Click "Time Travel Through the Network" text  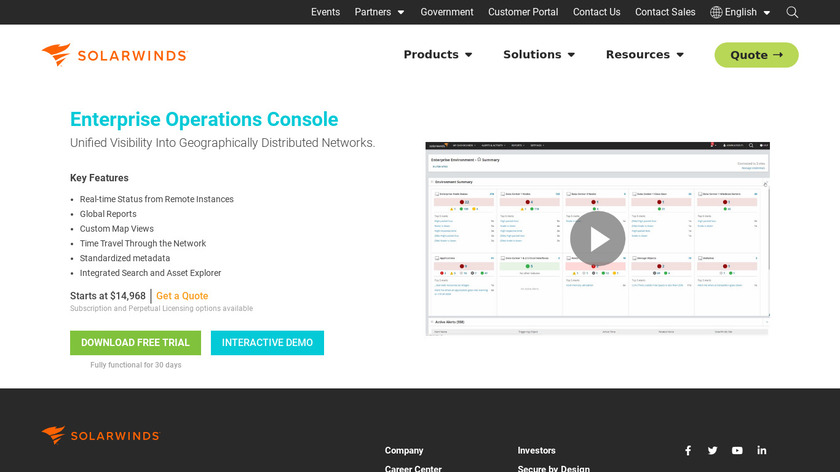[143, 243]
